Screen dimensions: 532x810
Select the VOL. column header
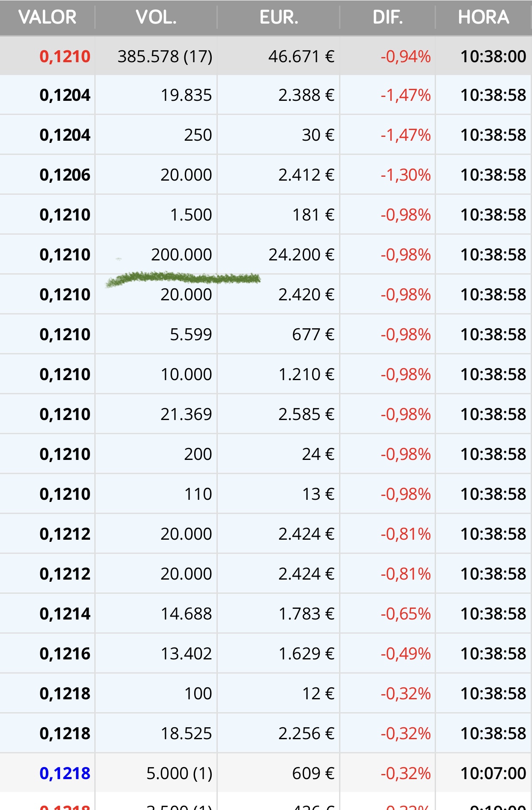156,17
